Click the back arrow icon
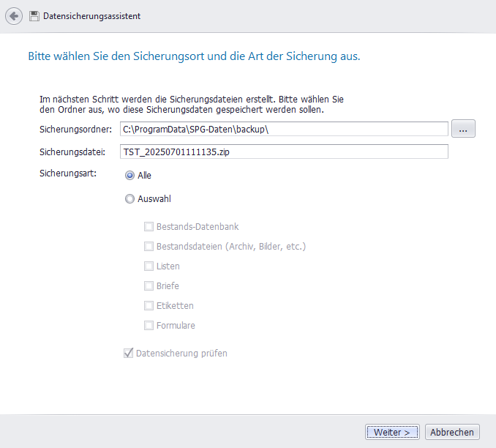The height and width of the screenshot is (448, 496). tap(15, 15)
